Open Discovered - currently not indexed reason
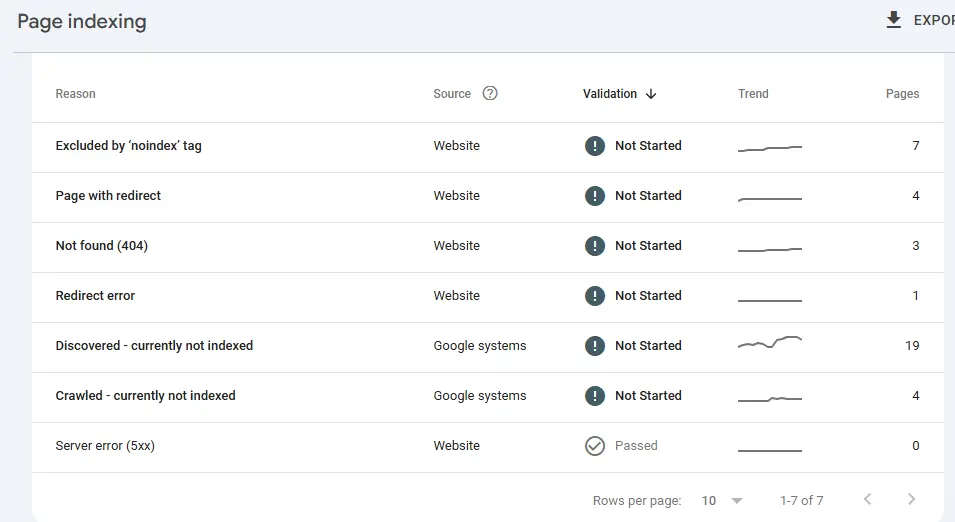Viewport: 955px width, 522px height. click(154, 345)
